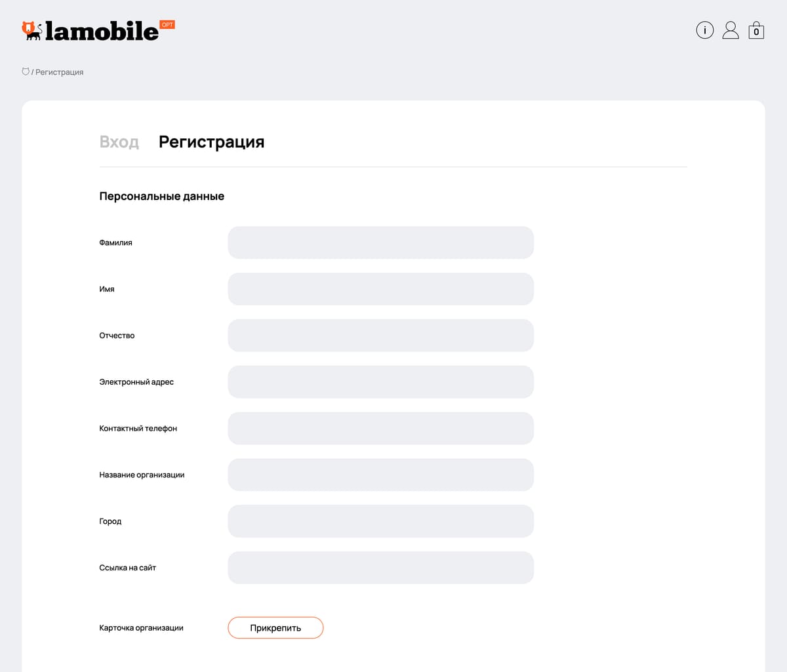This screenshot has width=787, height=672.
Task: Focus the Электронный адрес field
Action: (x=381, y=382)
